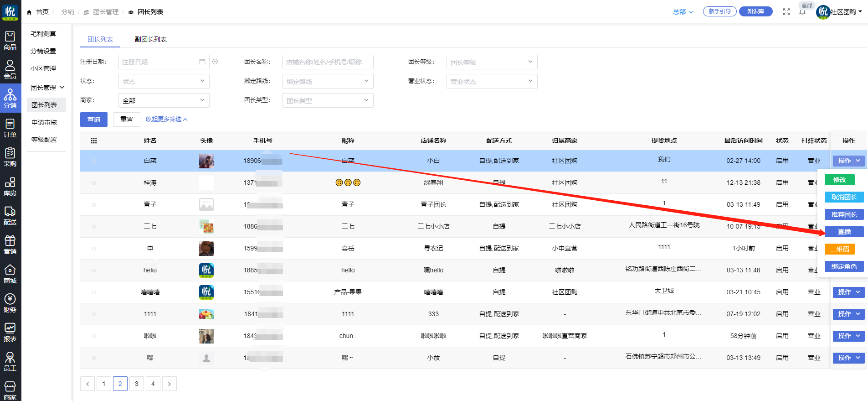Viewport: 868px width, 401px height.
Task: Open the 商家 dropdown showing 全部
Action: pos(164,100)
